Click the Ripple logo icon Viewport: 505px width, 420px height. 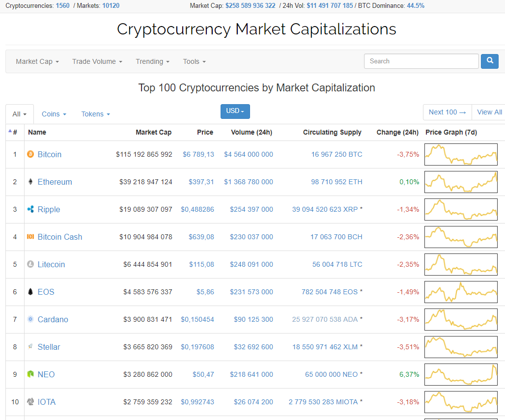pyautogui.click(x=30, y=209)
